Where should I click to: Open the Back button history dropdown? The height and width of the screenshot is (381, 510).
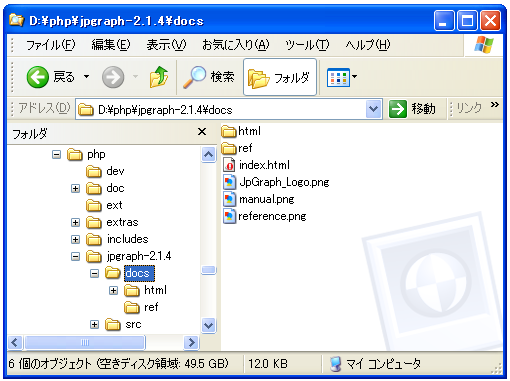pyautogui.click(x=86, y=77)
